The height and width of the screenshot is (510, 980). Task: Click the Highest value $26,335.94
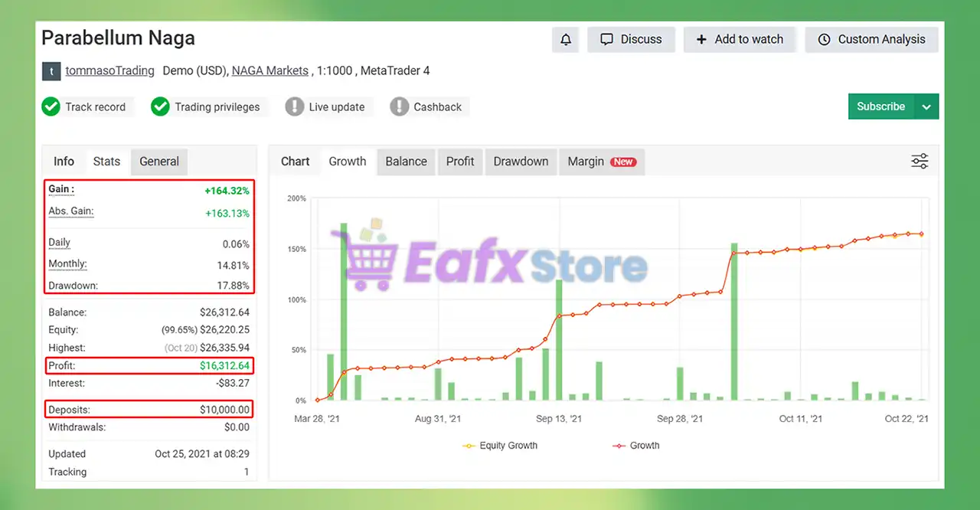click(224, 348)
